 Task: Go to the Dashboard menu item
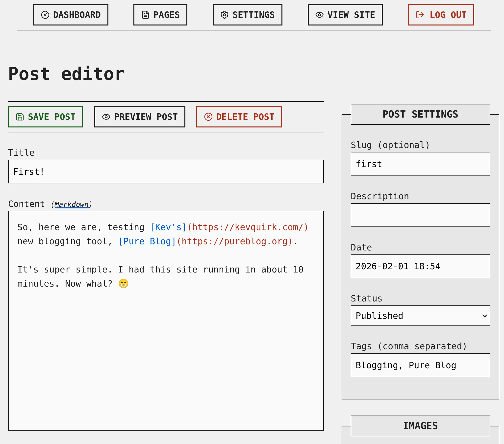click(x=71, y=15)
